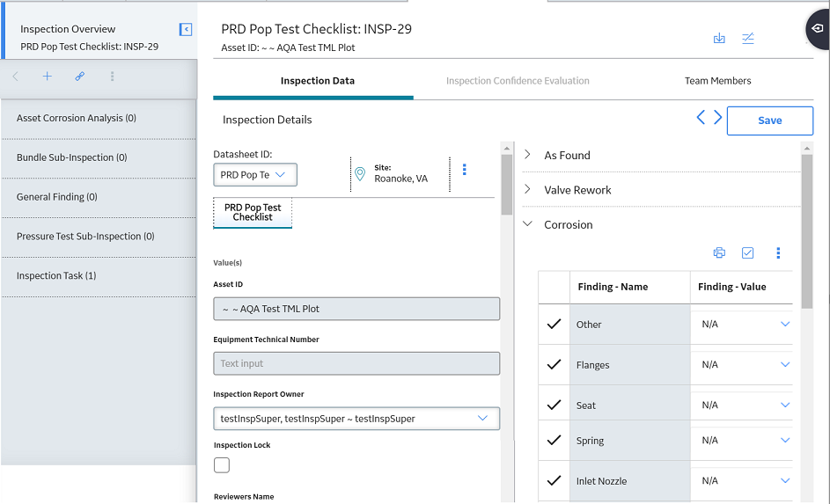Open Inspection Confidence Evaluation tab
Viewport: 830px width, 504px height.
(x=518, y=81)
